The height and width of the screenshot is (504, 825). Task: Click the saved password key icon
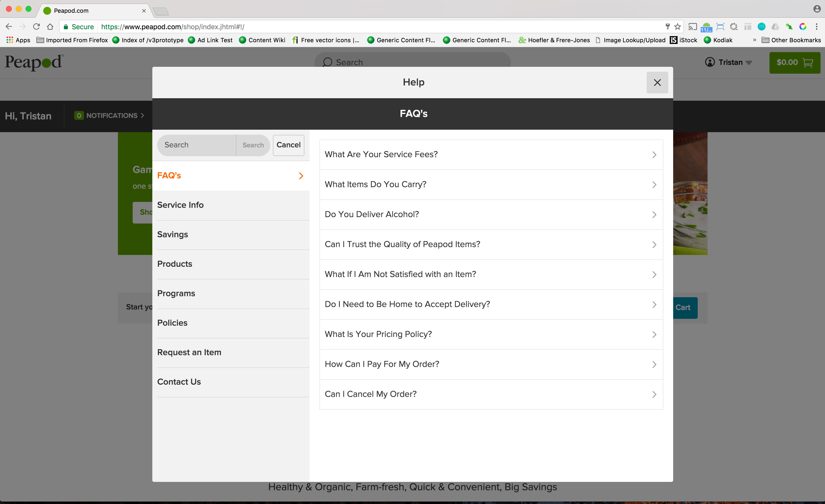tap(667, 27)
